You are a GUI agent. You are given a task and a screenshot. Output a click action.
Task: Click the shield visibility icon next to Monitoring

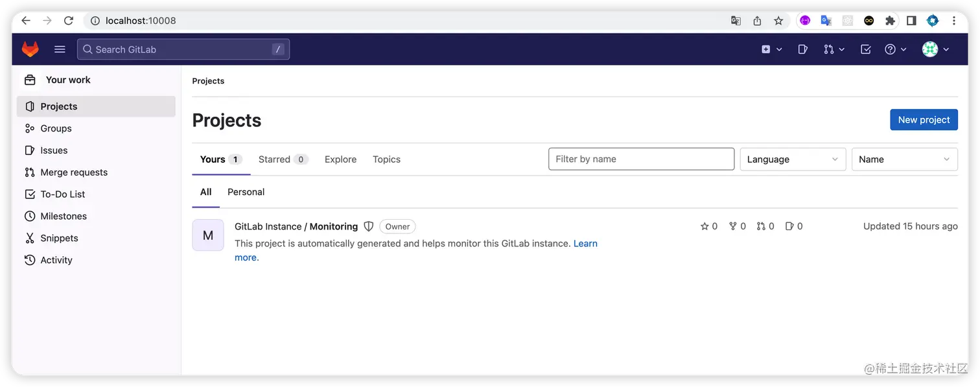(x=369, y=226)
